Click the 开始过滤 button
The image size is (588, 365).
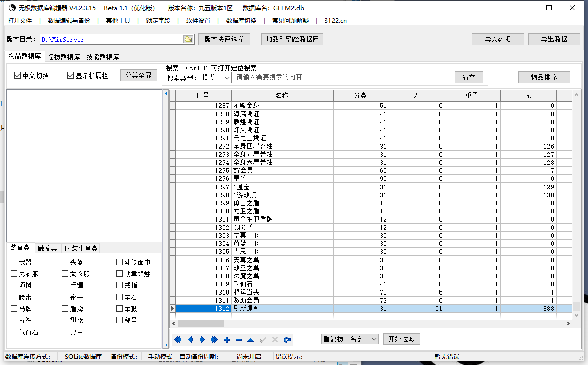click(x=401, y=339)
